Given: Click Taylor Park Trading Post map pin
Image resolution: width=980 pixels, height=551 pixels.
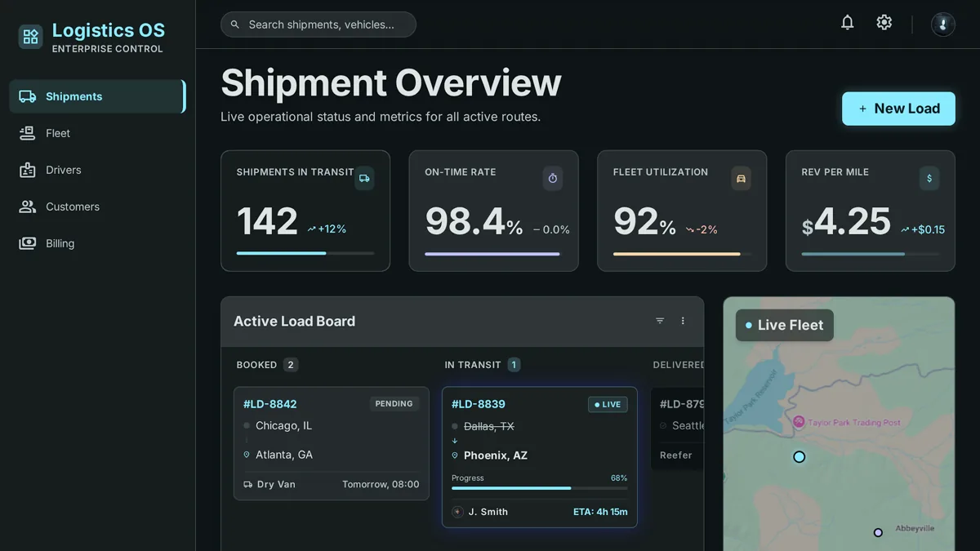Looking at the screenshot, I should pos(799,422).
